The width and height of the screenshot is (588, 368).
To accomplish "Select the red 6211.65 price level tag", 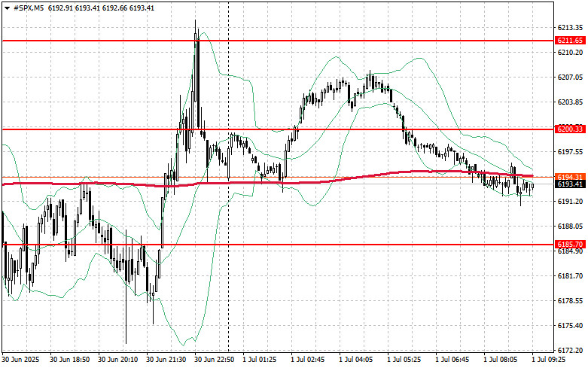I will [x=568, y=40].
